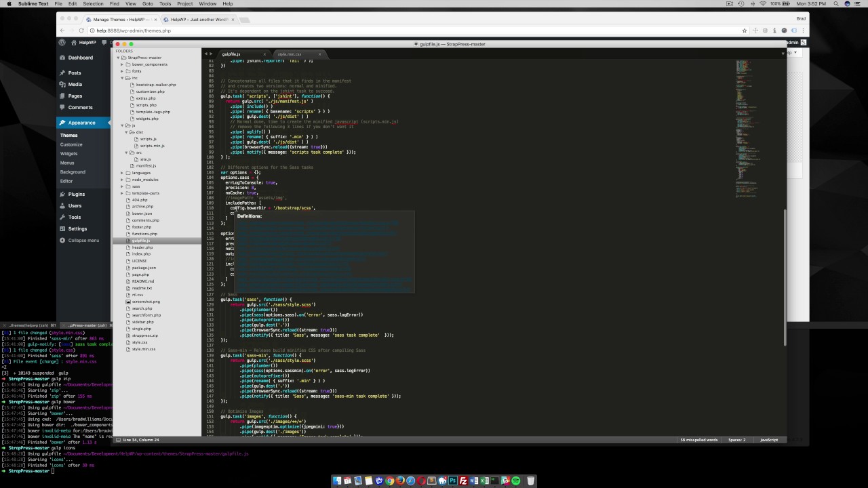The height and width of the screenshot is (488, 868).
Task: Collapse the inc folder
Action: (x=122, y=78)
